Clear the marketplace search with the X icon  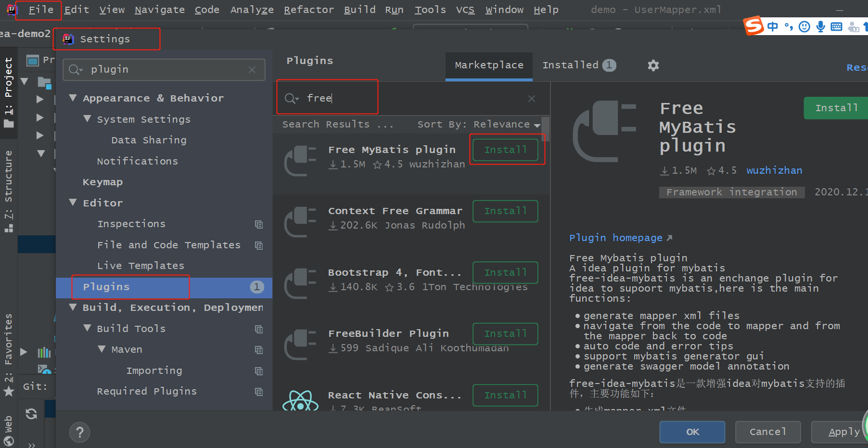tap(532, 99)
